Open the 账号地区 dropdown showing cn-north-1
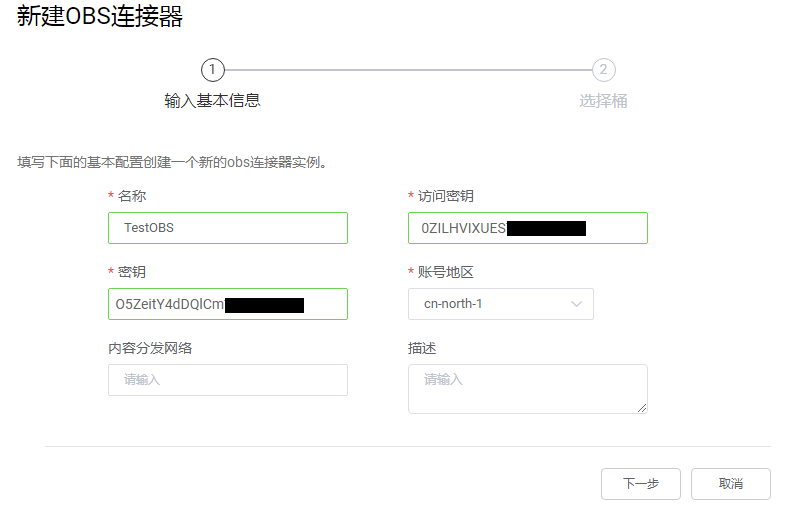 tap(501, 304)
